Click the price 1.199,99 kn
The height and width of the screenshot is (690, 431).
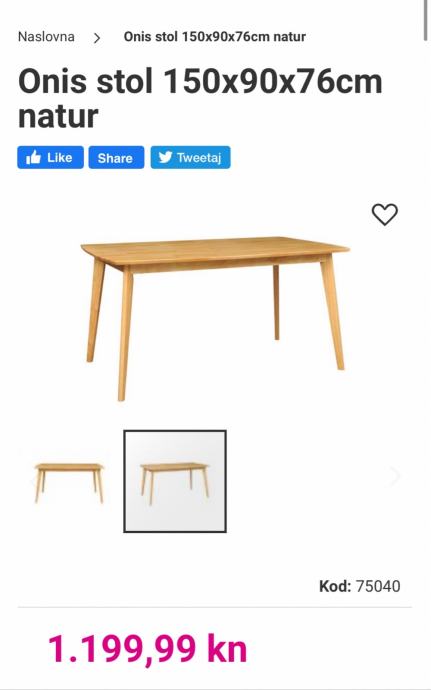pos(147,649)
